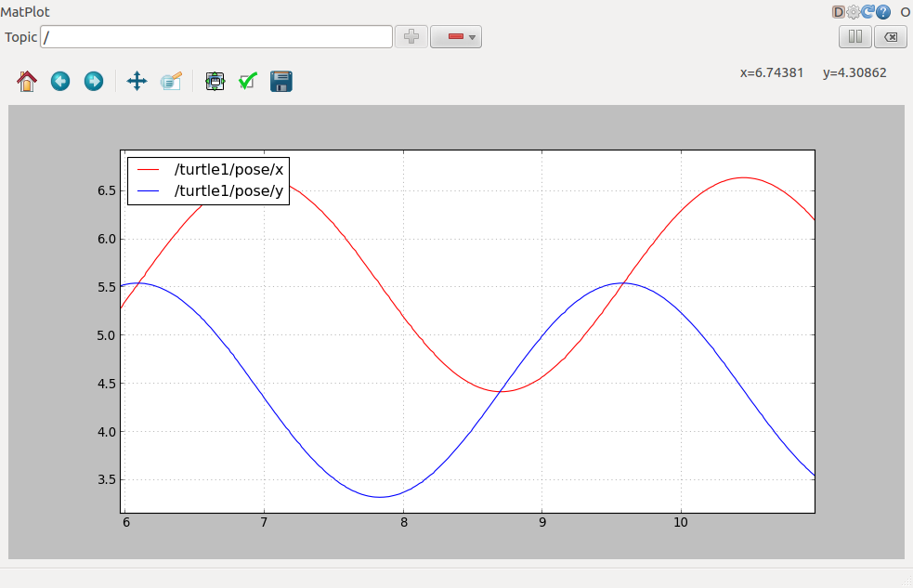Go back to the previous plot view
This screenshot has width=913, height=588.
tap(59, 82)
